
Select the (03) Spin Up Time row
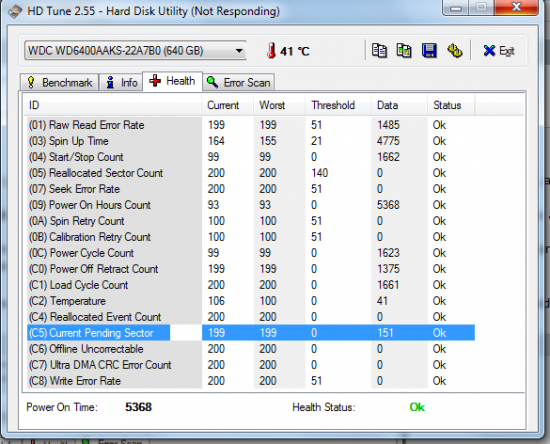(251, 141)
